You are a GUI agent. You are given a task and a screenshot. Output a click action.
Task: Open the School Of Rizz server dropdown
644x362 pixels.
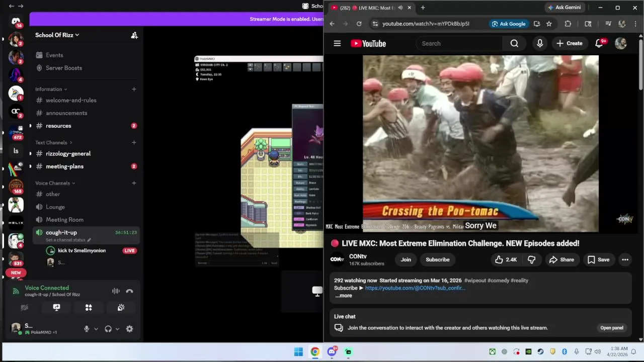click(57, 35)
